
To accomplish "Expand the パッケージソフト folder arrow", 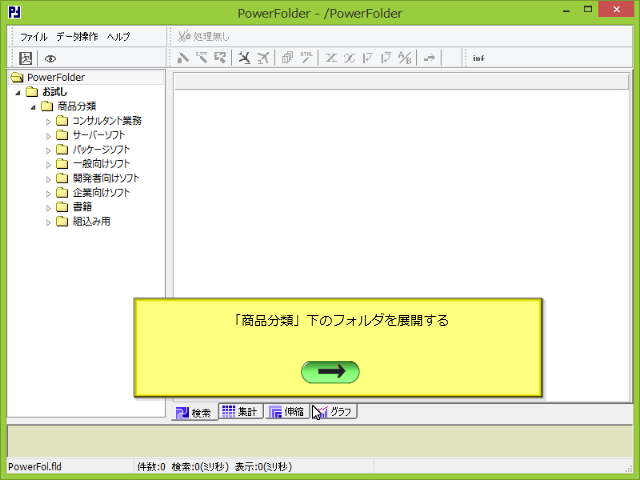I will (48, 151).
